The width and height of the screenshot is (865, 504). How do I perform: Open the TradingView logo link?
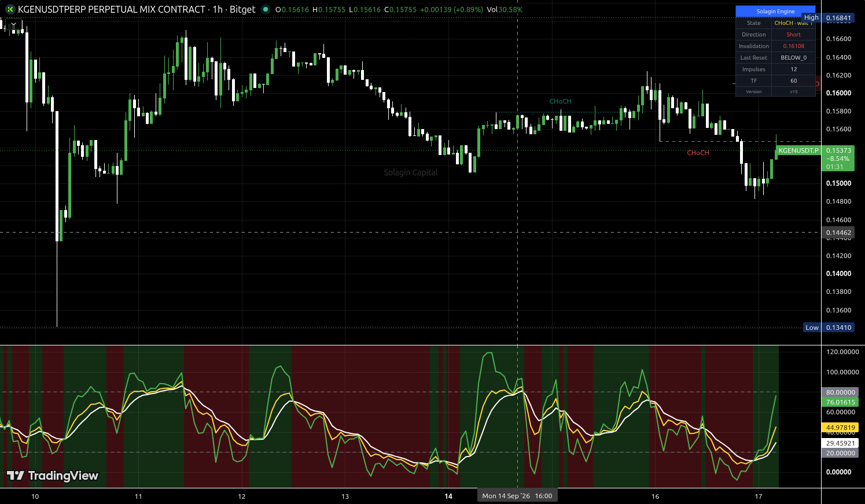[x=52, y=476]
